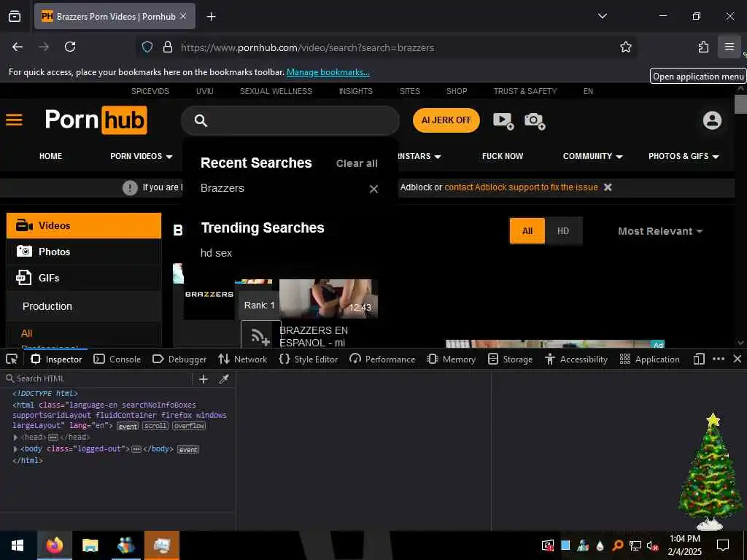747x560 pixels.
Task: View site security via lock icon
Action: click(x=167, y=47)
